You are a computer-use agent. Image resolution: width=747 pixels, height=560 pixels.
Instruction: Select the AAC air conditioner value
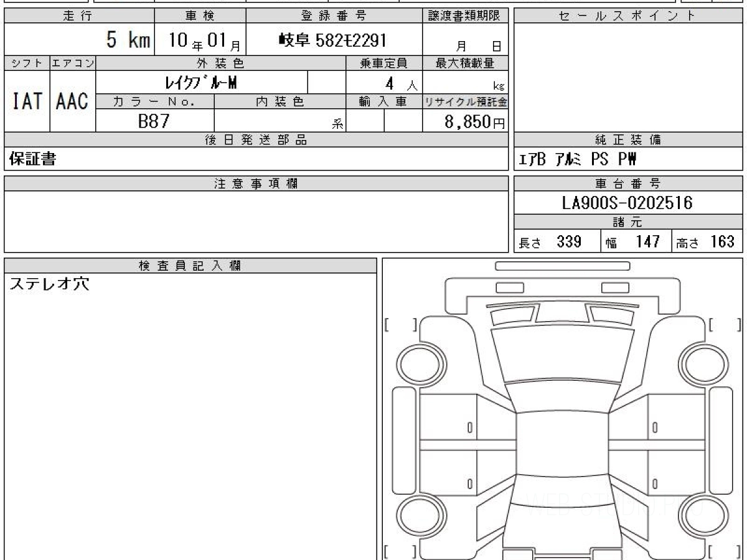tap(72, 101)
